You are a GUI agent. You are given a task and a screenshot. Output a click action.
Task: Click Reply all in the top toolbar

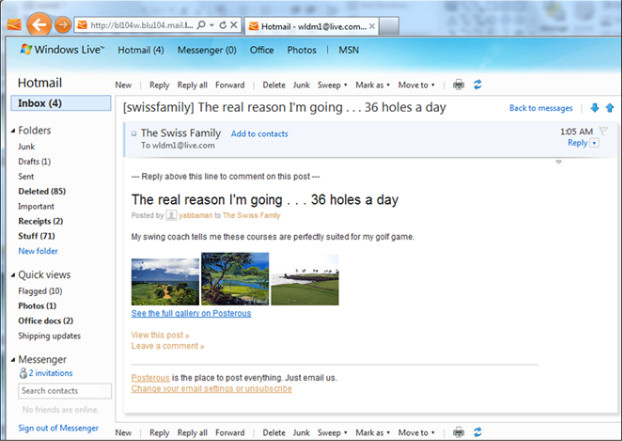[x=192, y=85]
